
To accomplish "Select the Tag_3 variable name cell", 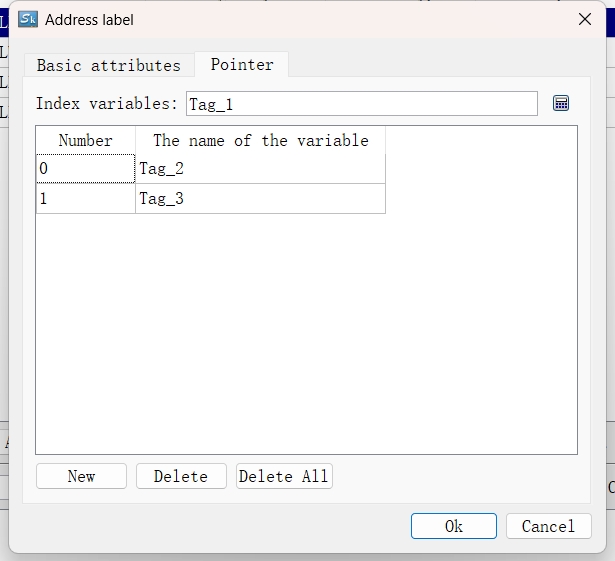I will (x=260, y=199).
